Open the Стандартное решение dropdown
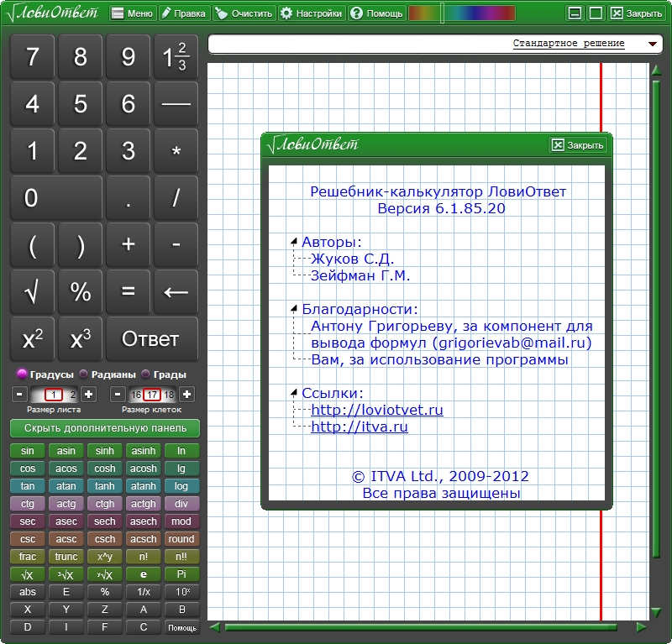This screenshot has height=644, width=672. [653, 44]
